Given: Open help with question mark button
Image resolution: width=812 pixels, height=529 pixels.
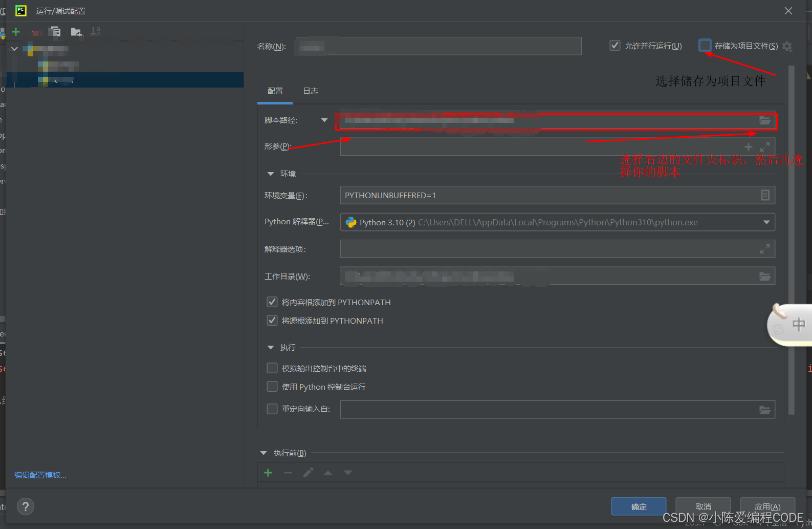Looking at the screenshot, I should [x=26, y=506].
